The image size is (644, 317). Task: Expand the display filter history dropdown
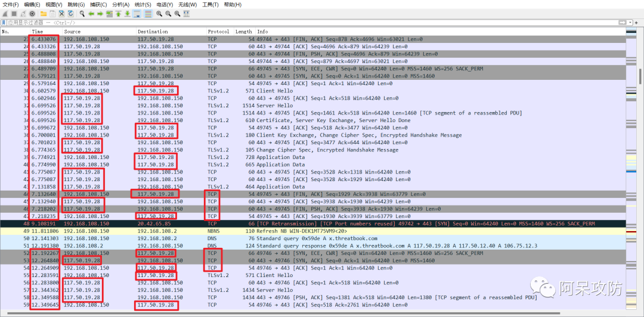(x=630, y=23)
